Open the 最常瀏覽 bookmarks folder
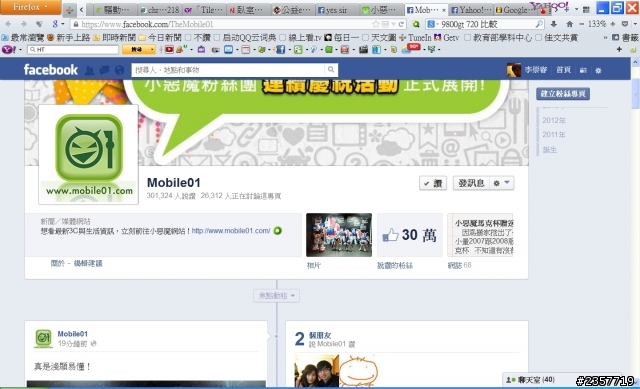640x389 pixels. click(x=23, y=38)
